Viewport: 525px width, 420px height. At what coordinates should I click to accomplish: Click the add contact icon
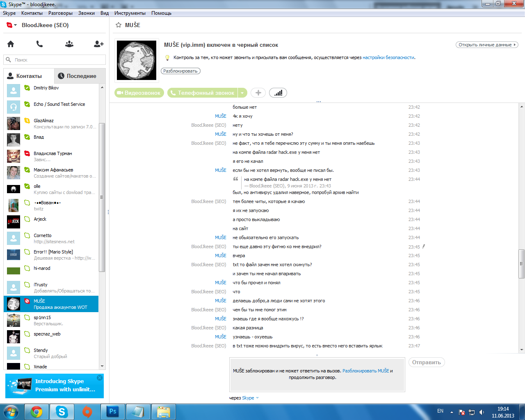click(x=99, y=44)
